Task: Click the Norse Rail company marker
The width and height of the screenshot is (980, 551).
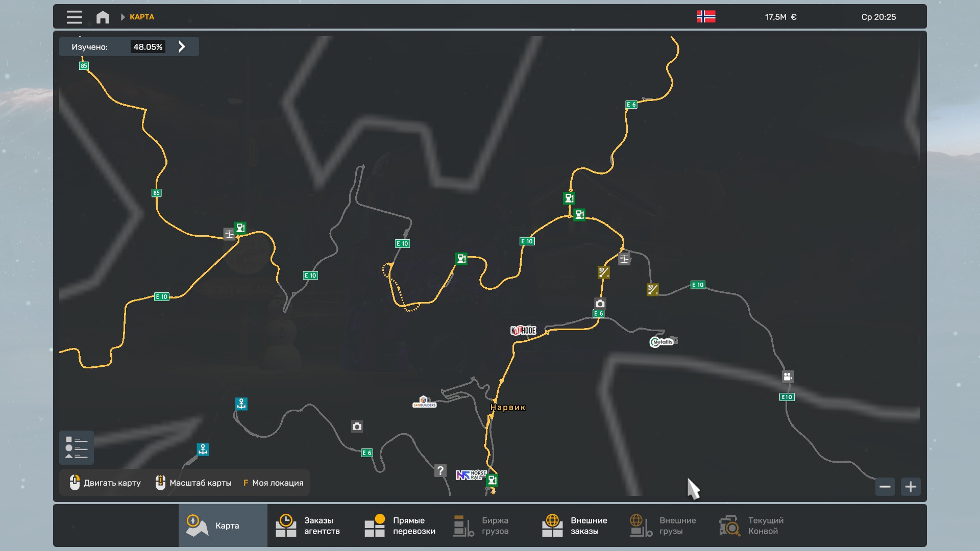Action: point(471,475)
